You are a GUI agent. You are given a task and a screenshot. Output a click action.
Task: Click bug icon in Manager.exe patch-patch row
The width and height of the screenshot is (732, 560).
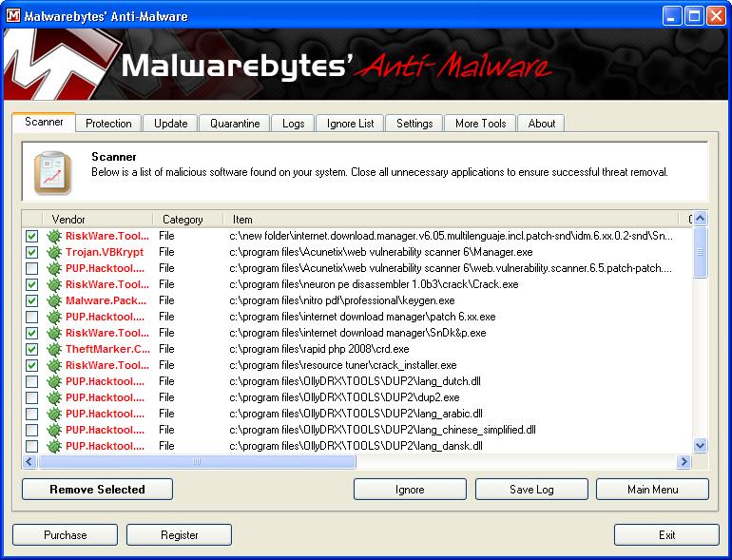point(54,268)
